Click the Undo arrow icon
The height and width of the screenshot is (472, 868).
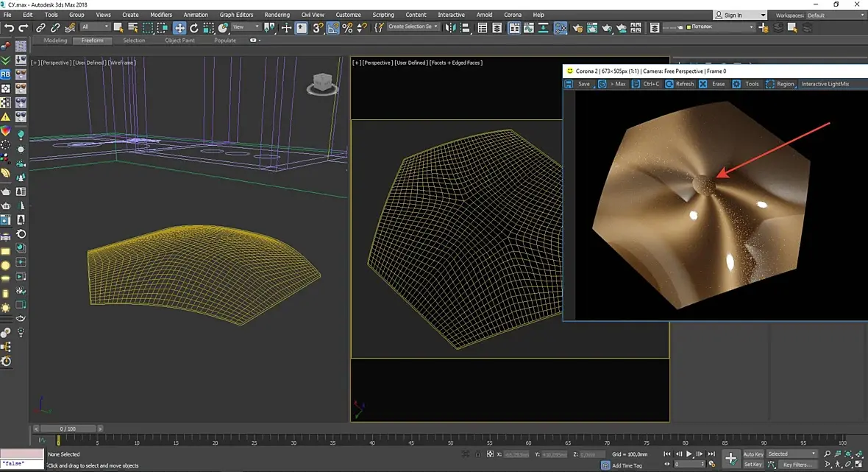point(9,28)
